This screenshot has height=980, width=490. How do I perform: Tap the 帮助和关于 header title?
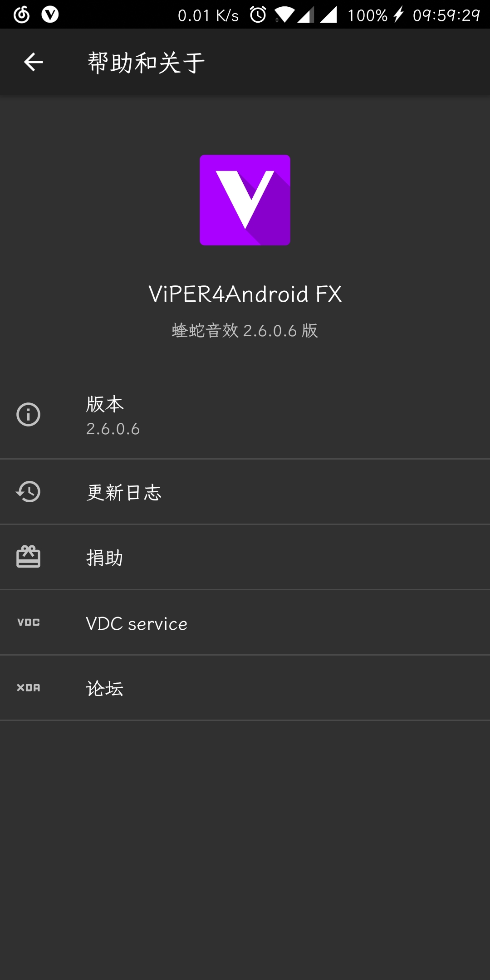(146, 63)
